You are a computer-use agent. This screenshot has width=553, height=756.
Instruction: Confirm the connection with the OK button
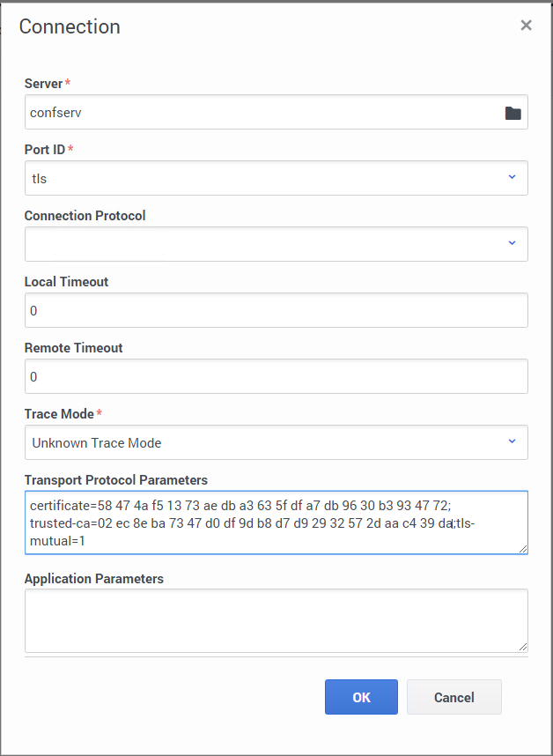tap(361, 697)
